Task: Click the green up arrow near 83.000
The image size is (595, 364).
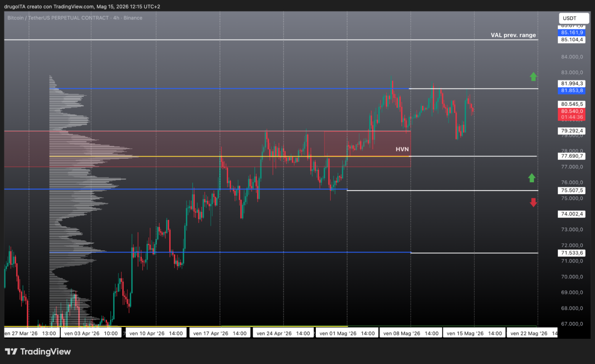Action: 533,76
